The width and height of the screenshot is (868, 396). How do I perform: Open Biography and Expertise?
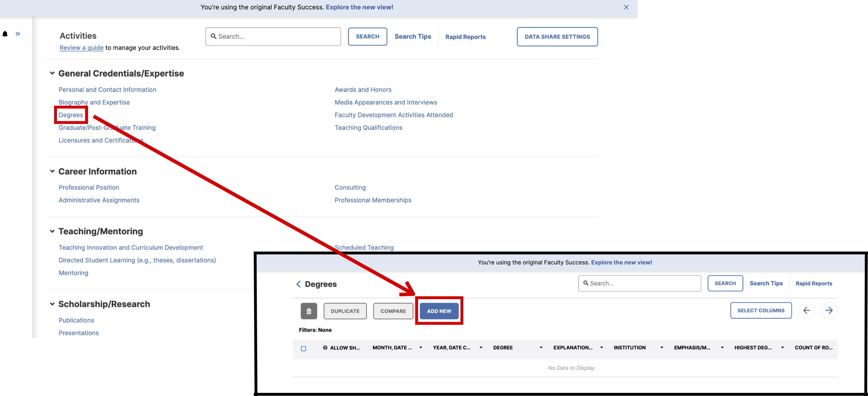coord(94,102)
